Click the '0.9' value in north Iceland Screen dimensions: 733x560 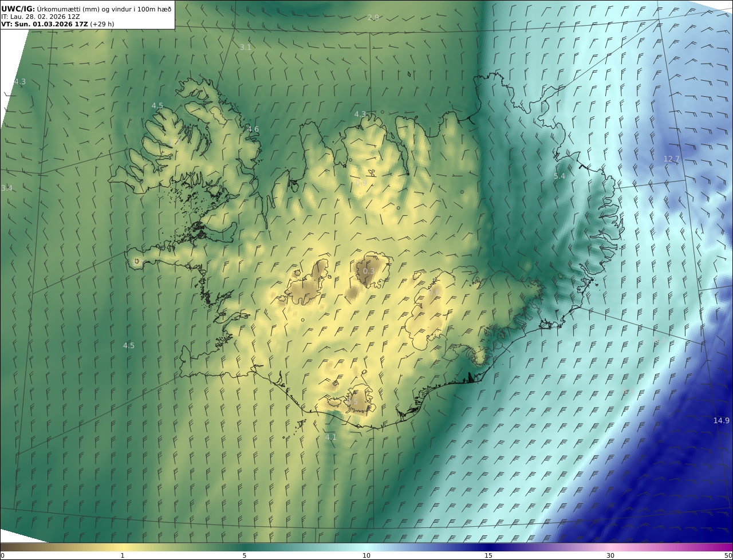click(361, 183)
